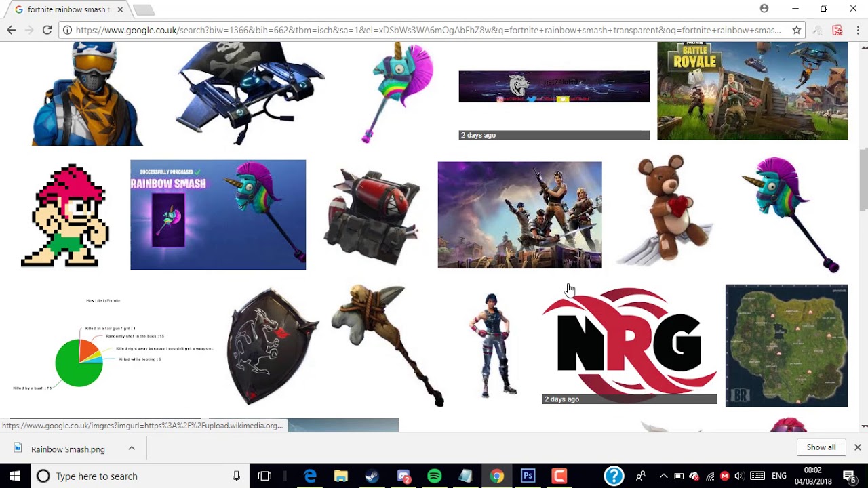Screen dimensions: 868x488
Task: Open the pie chart 'How I die in Fortnite' image
Action: pyautogui.click(x=113, y=346)
